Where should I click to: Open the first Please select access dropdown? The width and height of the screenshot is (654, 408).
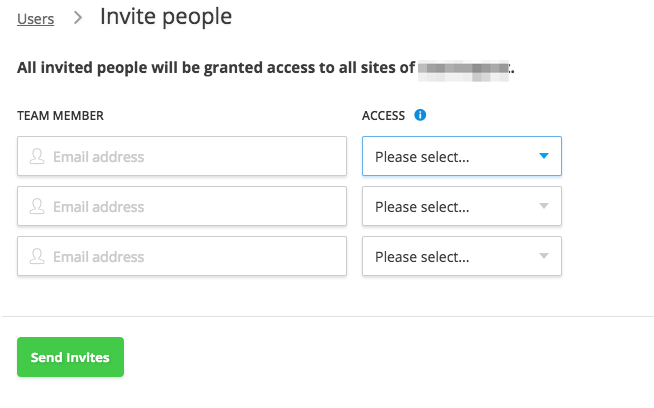click(462, 156)
